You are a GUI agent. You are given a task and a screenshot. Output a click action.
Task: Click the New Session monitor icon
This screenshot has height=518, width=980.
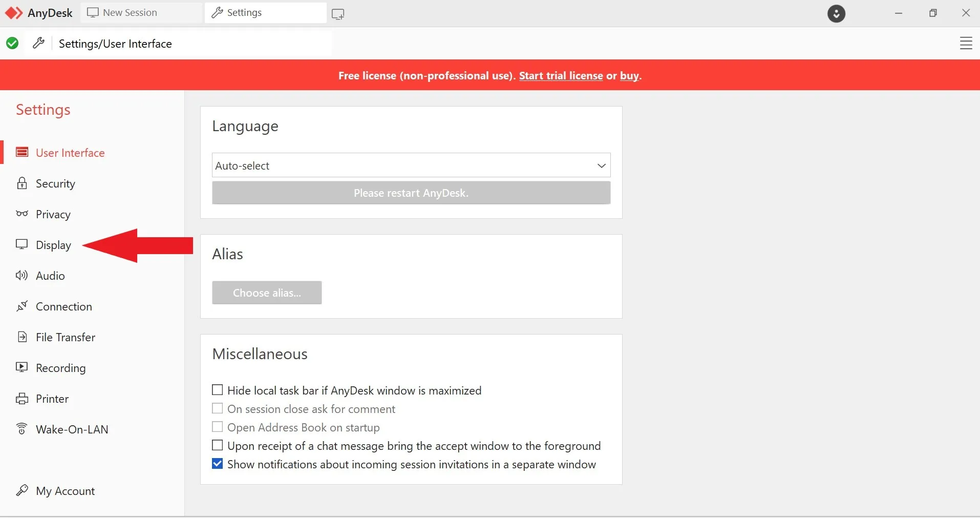[x=93, y=13]
